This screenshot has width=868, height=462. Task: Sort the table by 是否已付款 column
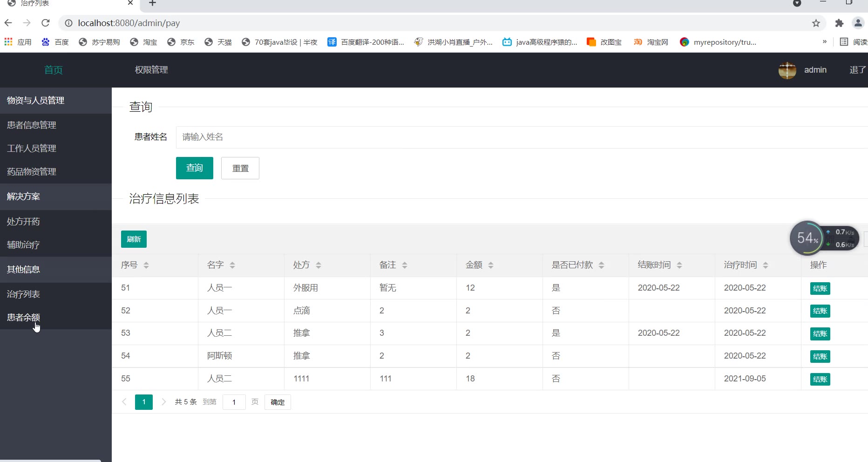[602, 265]
